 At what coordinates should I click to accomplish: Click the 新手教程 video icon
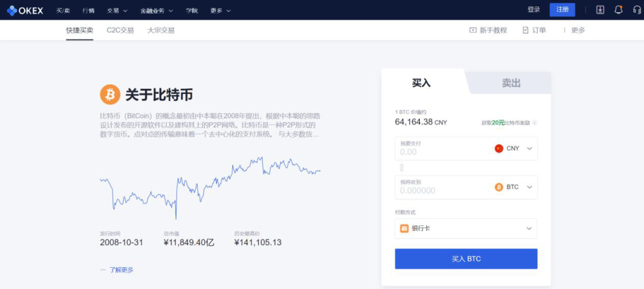coord(473,30)
